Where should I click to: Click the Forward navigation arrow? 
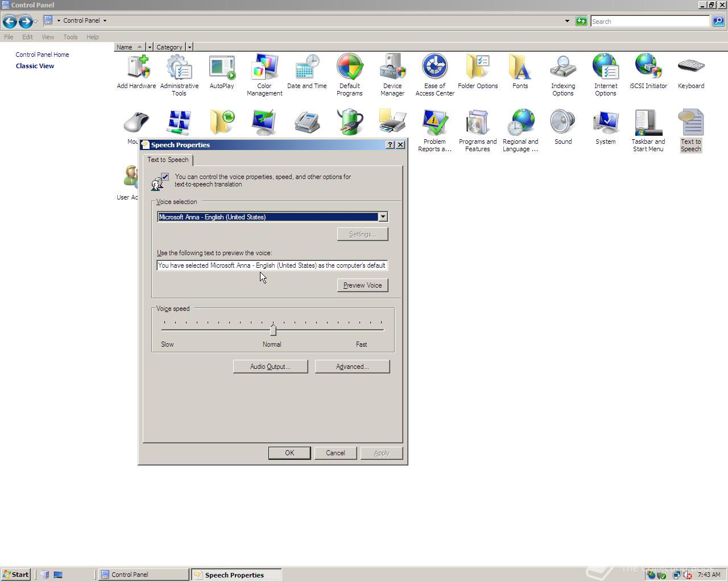coord(26,22)
